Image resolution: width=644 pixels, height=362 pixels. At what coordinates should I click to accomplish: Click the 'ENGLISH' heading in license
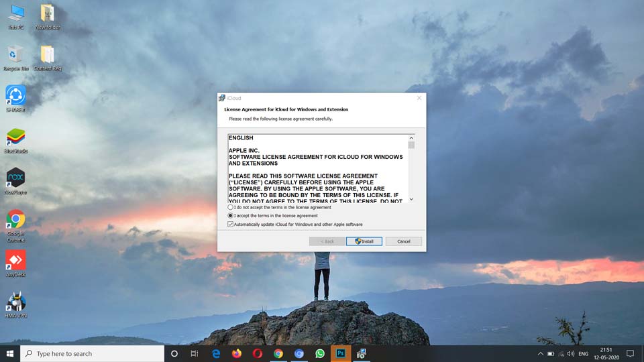coord(241,138)
